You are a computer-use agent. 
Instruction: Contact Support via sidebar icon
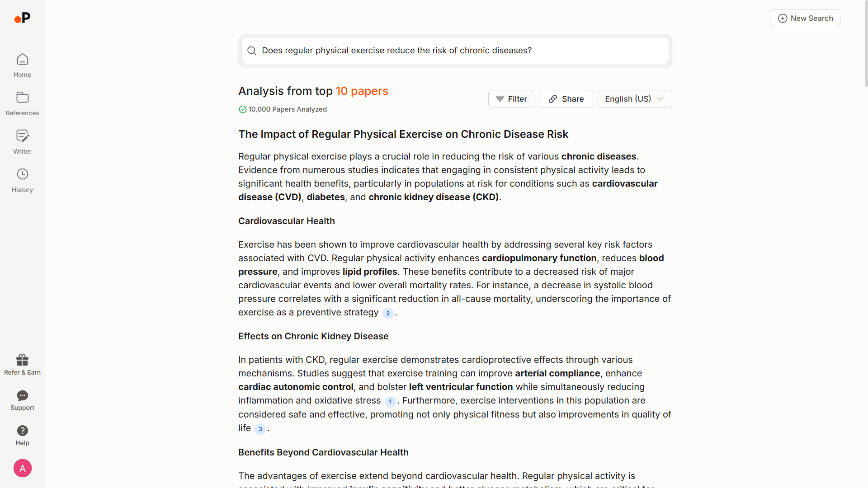click(22, 396)
